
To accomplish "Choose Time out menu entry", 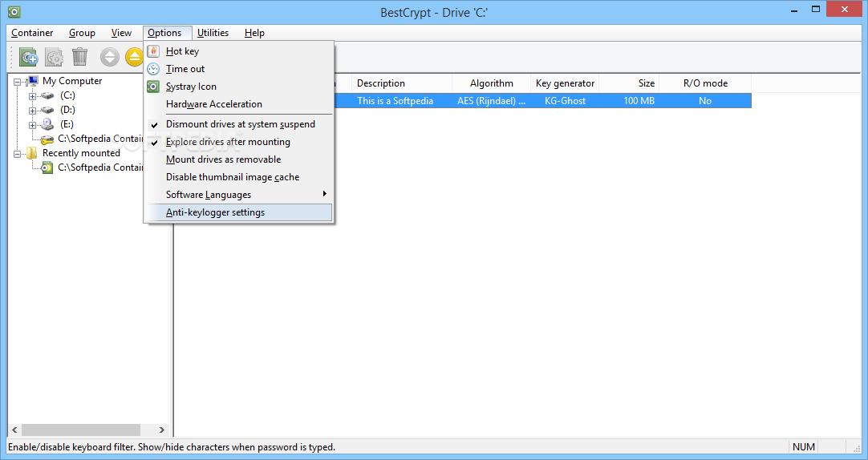I will click(239, 69).
